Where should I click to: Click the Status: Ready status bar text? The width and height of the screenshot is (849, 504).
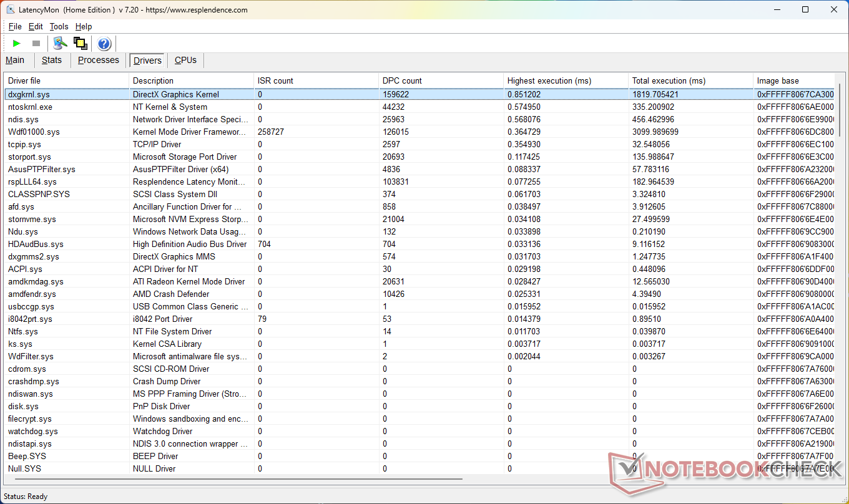pos(26,497)
